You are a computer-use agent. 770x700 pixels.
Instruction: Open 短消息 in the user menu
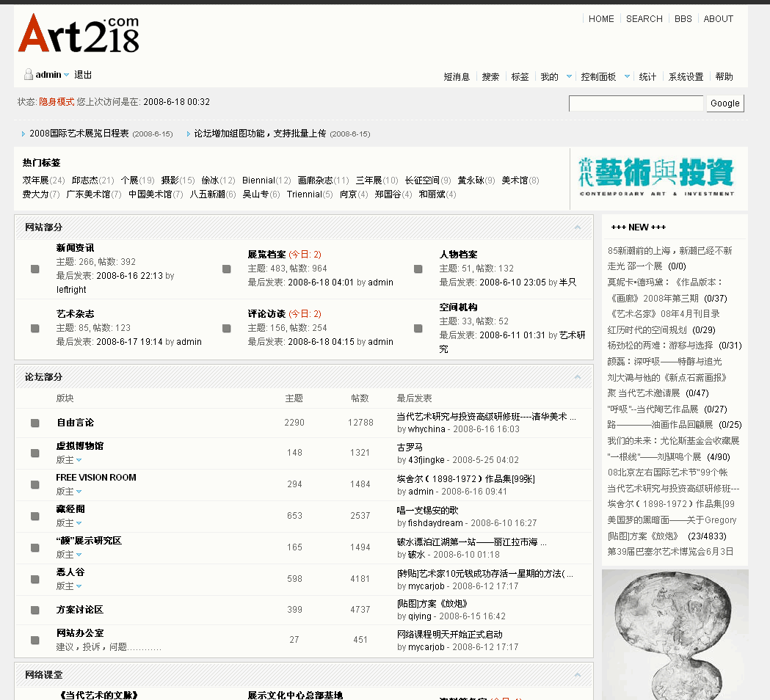pyautogui.click(x=457, y=76)
